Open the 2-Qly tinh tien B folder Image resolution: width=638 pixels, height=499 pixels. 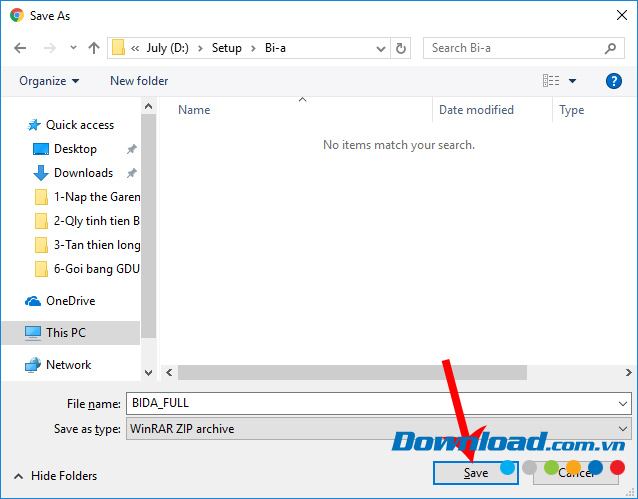[x=87, y=221]
